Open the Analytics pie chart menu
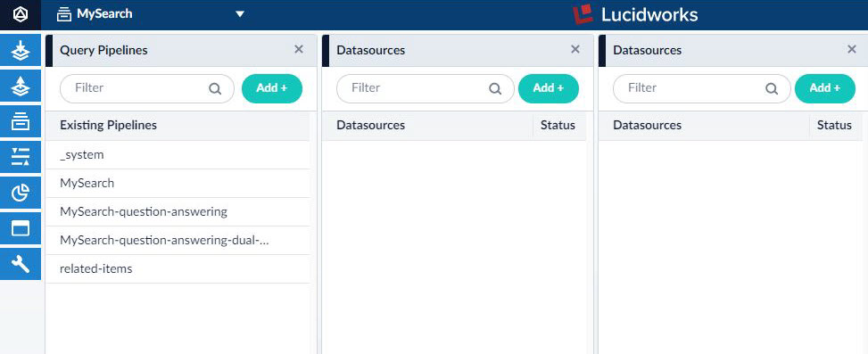Screen dimensions: 868x354 click(21, 193)
